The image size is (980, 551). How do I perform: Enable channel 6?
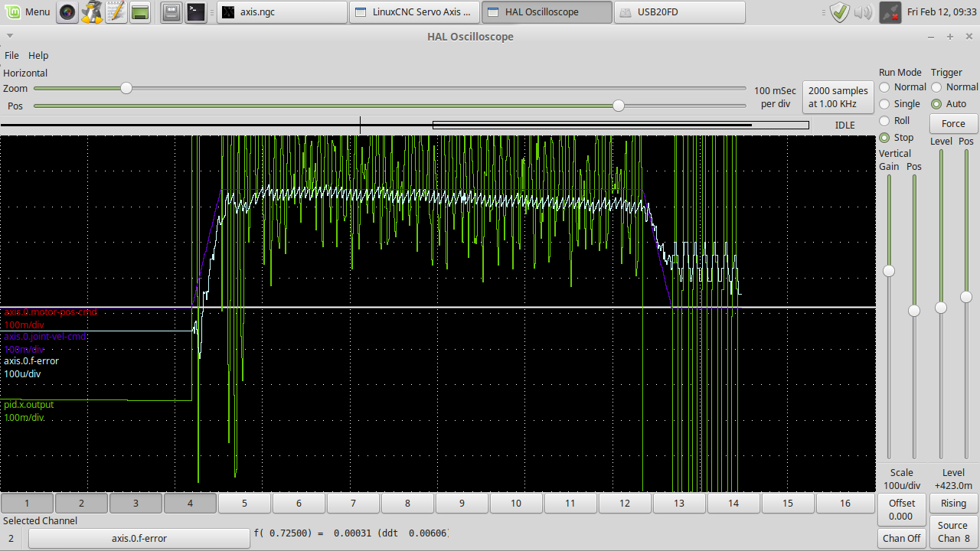point(299,503)
